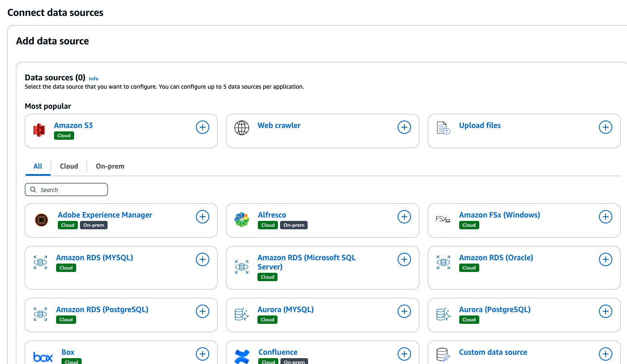Viewport: 627px width, 364px height.
Task: Click plus icon for Custom data source
Action: click(x=606, y=354)
